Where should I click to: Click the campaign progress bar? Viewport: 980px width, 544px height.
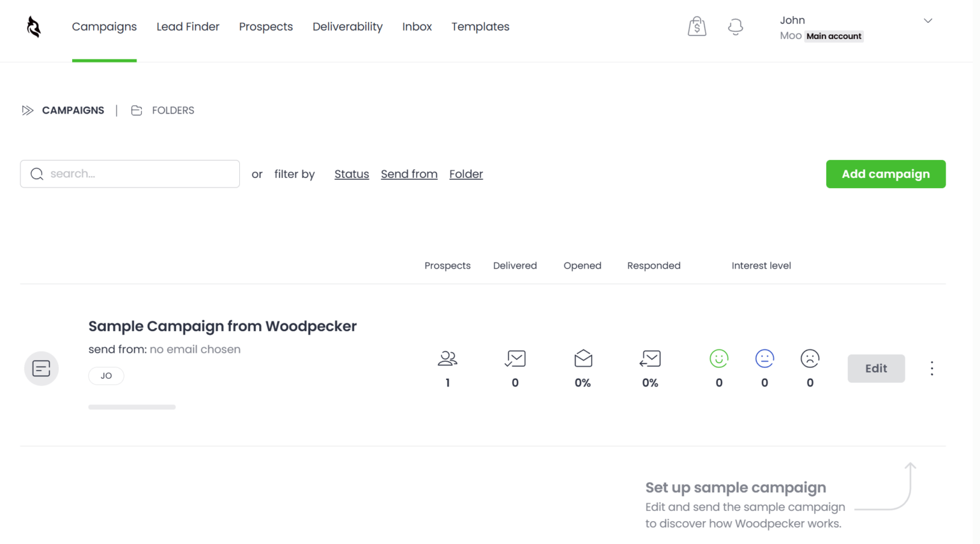pos(132,407)
